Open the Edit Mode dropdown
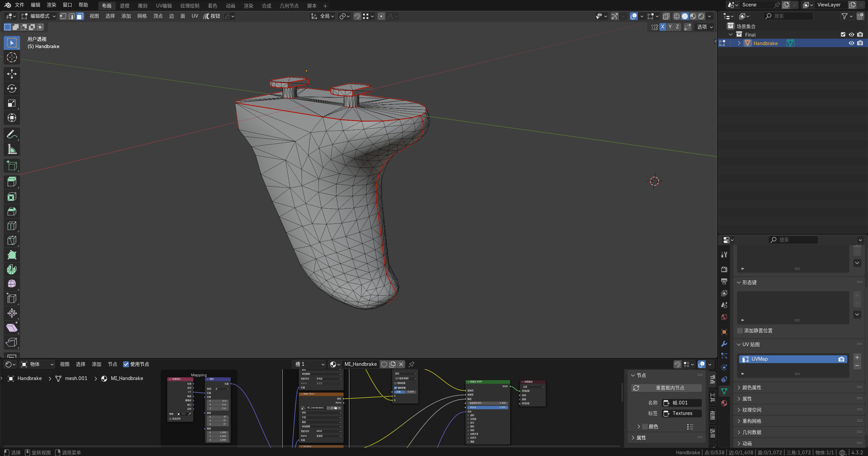 point(38,16)
